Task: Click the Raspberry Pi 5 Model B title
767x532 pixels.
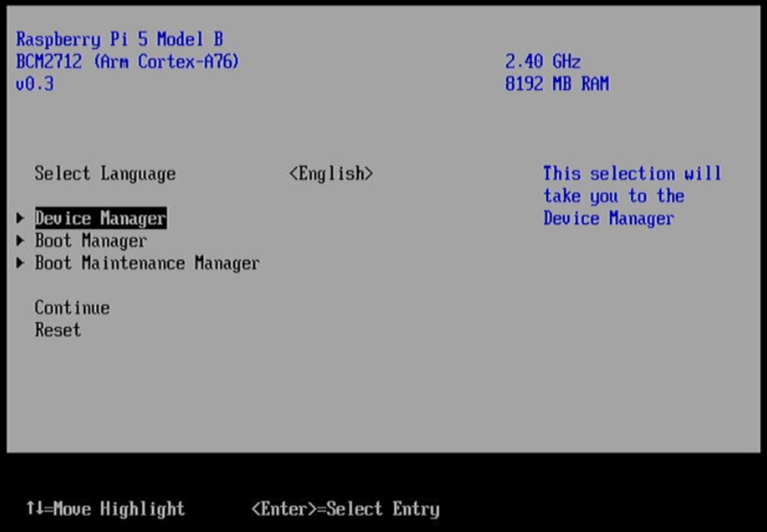Action: tap(120, 39)
